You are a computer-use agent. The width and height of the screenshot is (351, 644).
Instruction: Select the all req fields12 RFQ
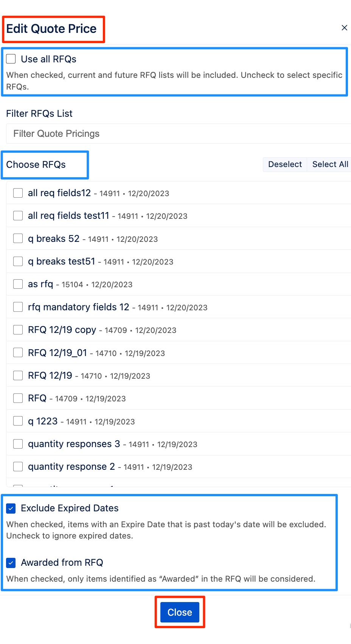click(18, 193)
